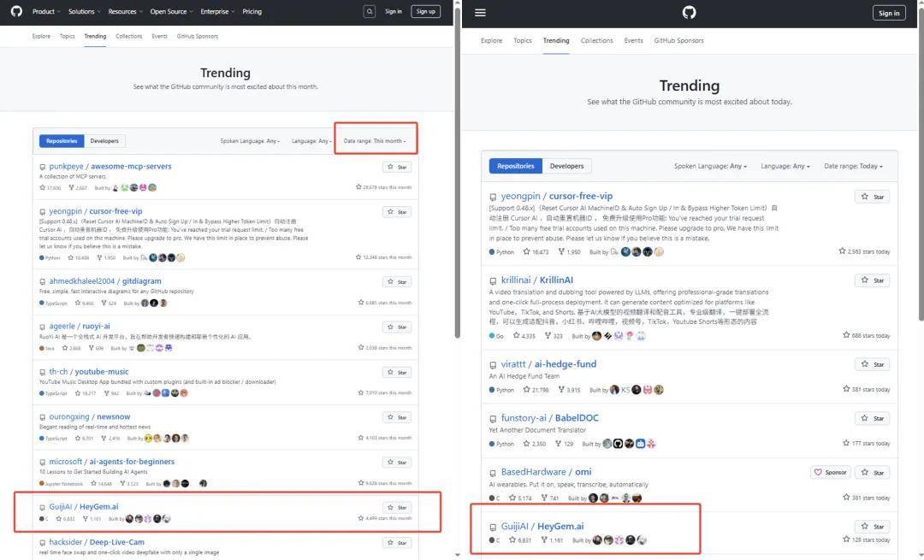Image resolution: width=924 pixels, height=560 pixels.
Task: Open stargazers count of yeongpin/cursor-free-vip, left window
Action: [79, 258]
